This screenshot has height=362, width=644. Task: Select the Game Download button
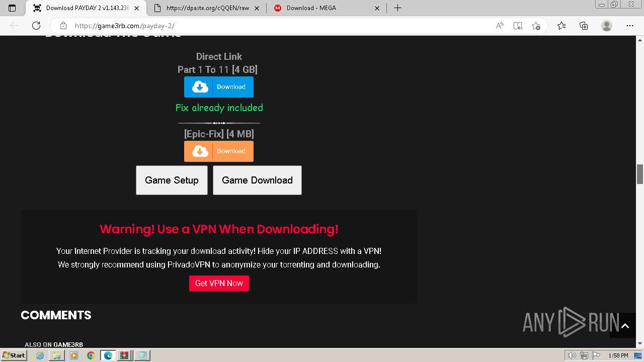(257, 180)
